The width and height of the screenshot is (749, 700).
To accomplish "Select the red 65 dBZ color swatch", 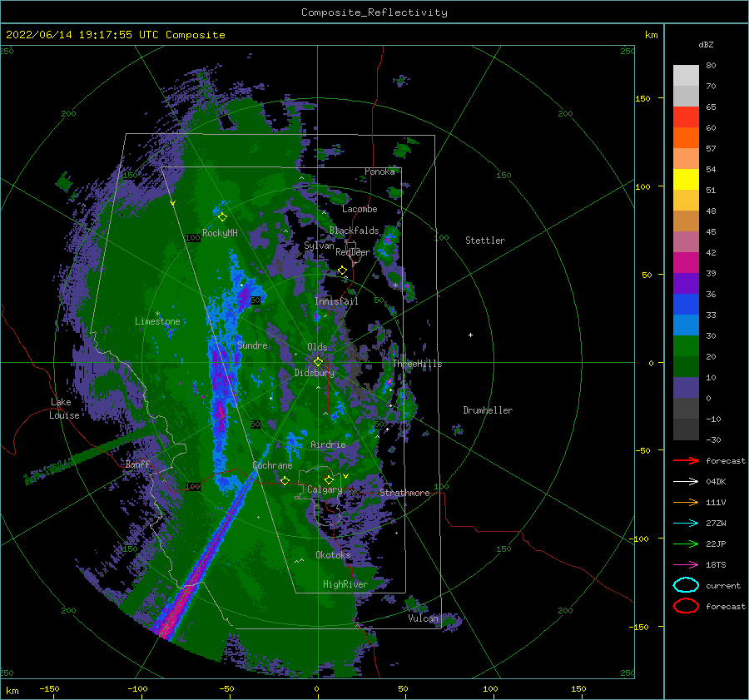I will (686, 117).
